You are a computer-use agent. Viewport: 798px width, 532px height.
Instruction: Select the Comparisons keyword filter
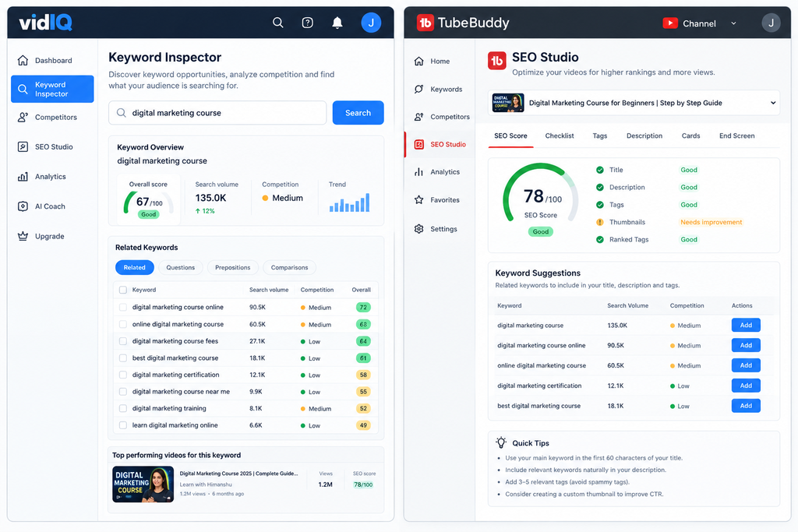(289, 267)
